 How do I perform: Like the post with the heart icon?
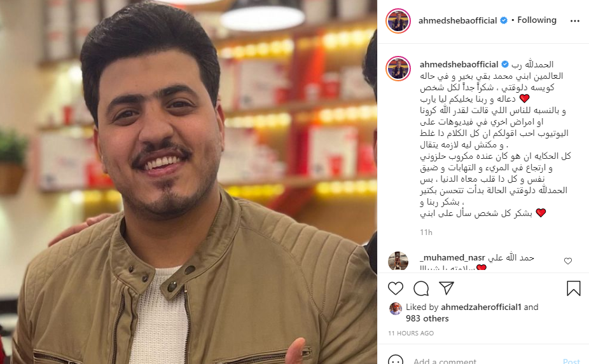point(395,288)
